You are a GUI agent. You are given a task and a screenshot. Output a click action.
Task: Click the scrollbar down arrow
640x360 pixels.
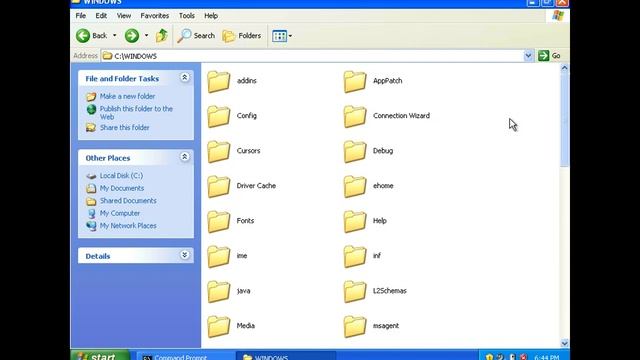point(564,344)
